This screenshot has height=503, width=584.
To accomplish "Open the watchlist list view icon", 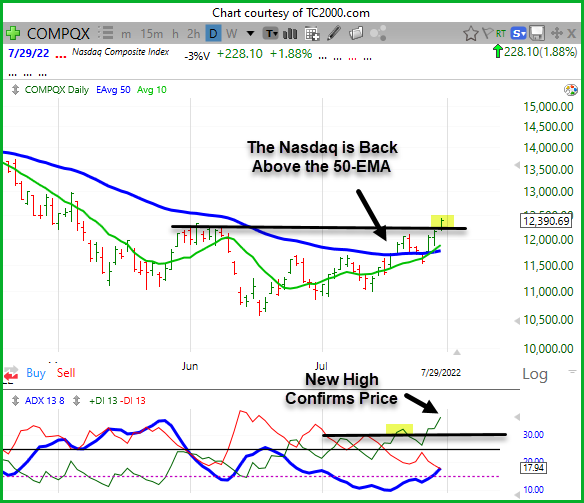I will click(106, 33).
